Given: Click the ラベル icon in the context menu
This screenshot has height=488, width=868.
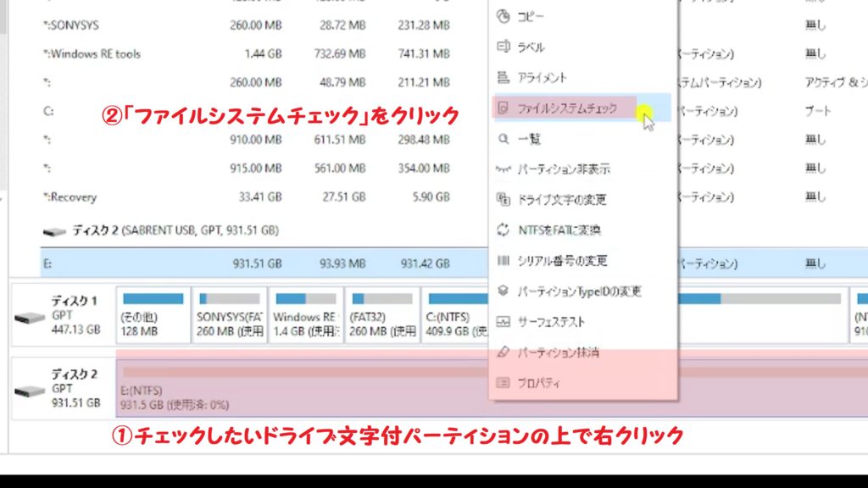Looking at the screenshot, I should (502, 47).
